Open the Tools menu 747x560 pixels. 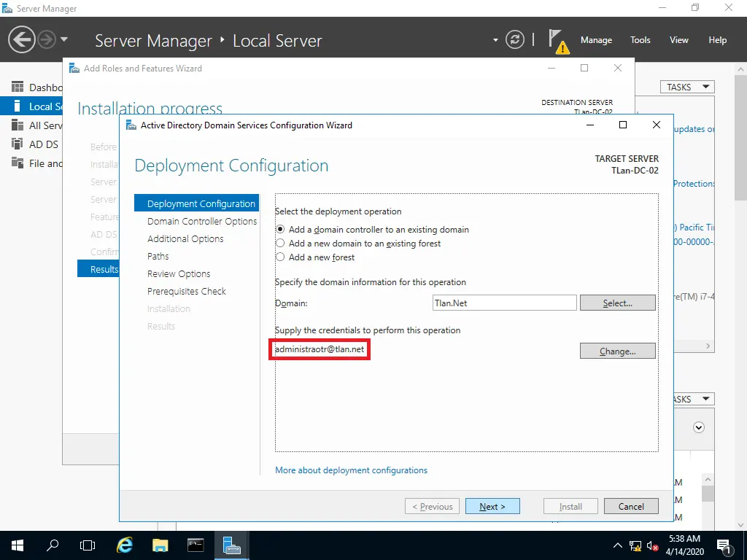[x=640, y=40]
